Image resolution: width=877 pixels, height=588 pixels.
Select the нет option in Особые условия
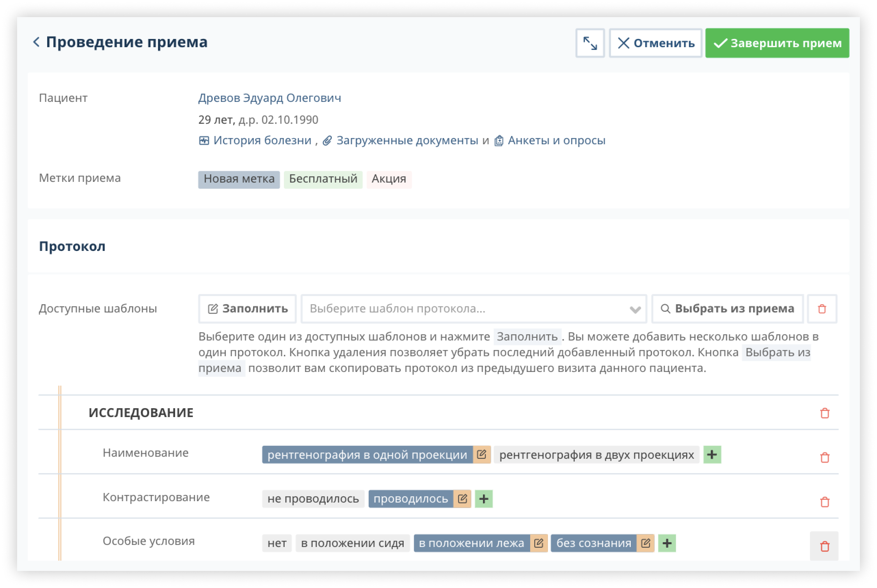(x=277, y=543)
